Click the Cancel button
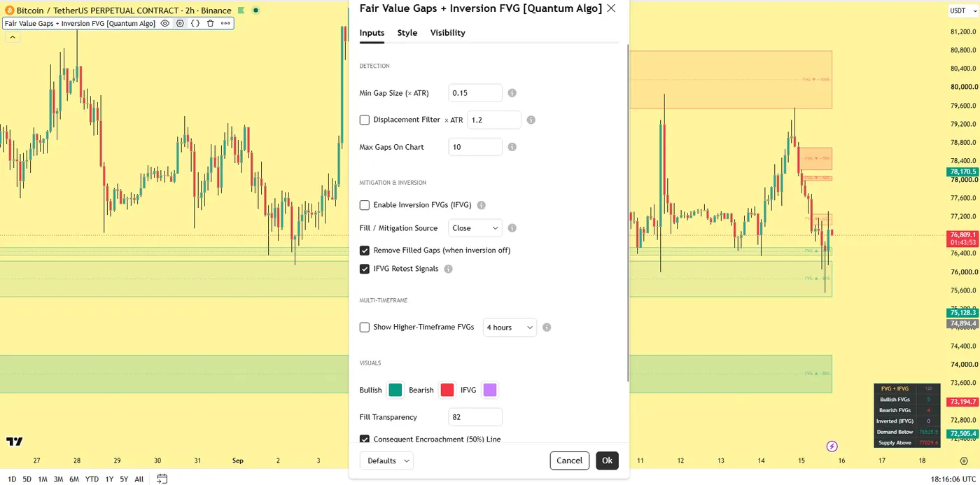This screenshot has width=980, height=485. pos(570,461)
